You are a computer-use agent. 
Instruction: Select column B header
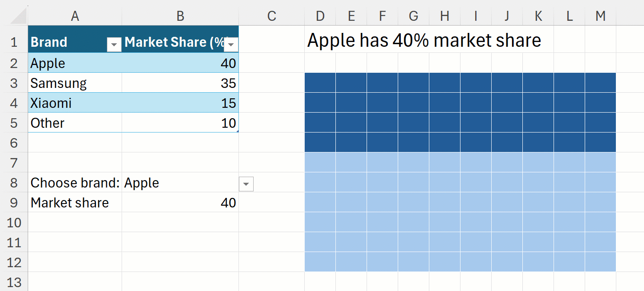pos(180,16)
